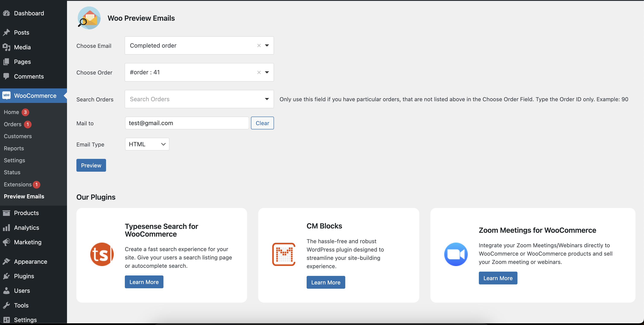
Task: Open the Search Orders dropdown
Action: pyautogui.click(x=267, y=99)
